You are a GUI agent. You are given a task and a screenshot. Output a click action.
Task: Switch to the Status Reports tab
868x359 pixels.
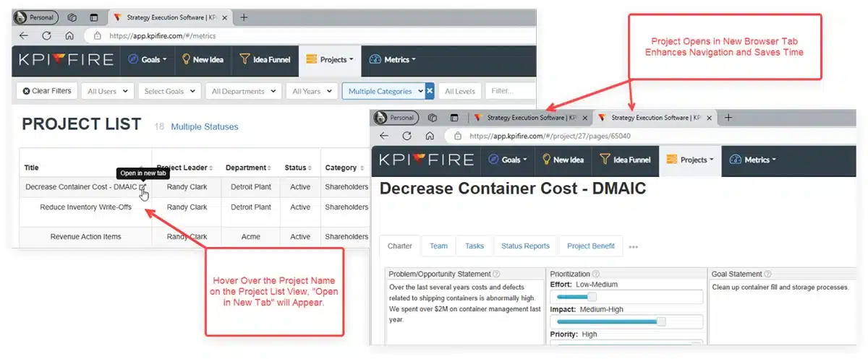pyautogui.click(x=526, y=246)
